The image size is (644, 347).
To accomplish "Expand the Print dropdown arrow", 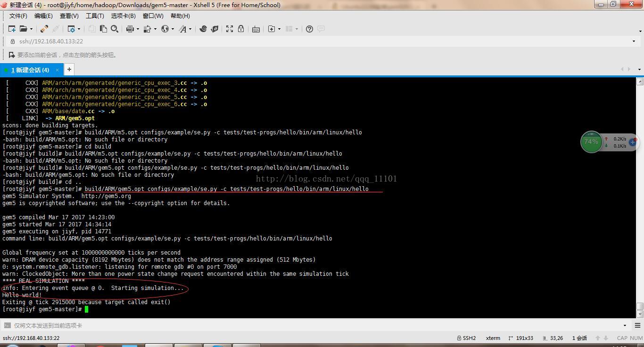I will tap(138, 29).
